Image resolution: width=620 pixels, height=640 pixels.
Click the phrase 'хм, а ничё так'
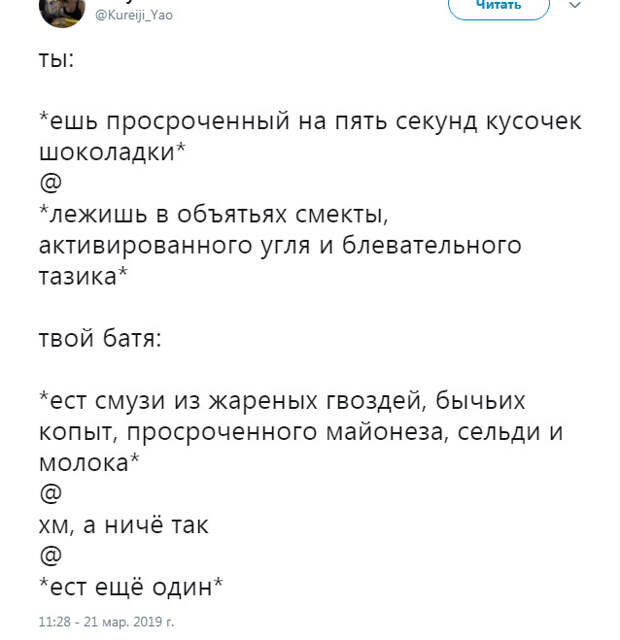124,524
